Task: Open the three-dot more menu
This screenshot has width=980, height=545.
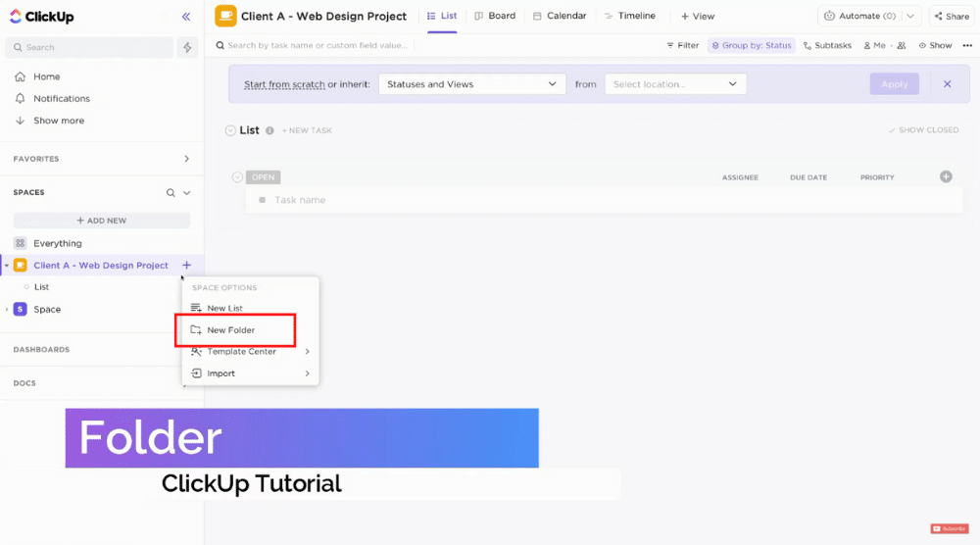Action: pos(967,46)
